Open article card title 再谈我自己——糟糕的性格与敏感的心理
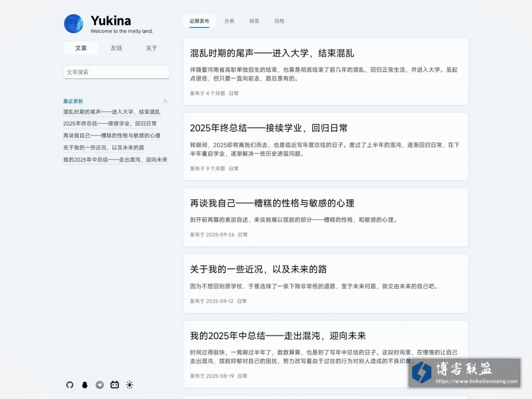 coord(272,203)
